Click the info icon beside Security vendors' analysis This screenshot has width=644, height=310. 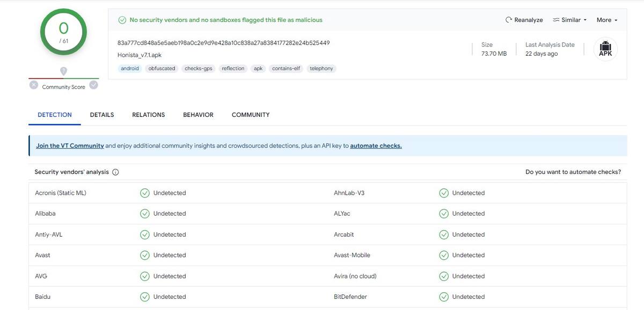pos(115,172)
